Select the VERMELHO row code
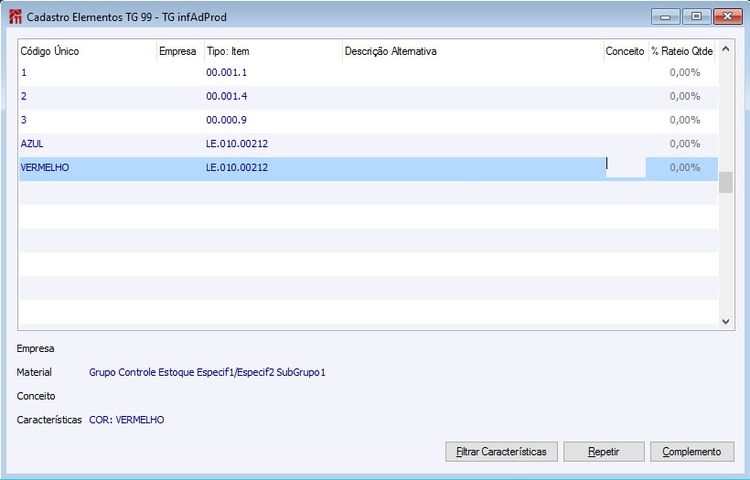Image resolution: width=750 pixels, height=480 pixels. (45, 168)
